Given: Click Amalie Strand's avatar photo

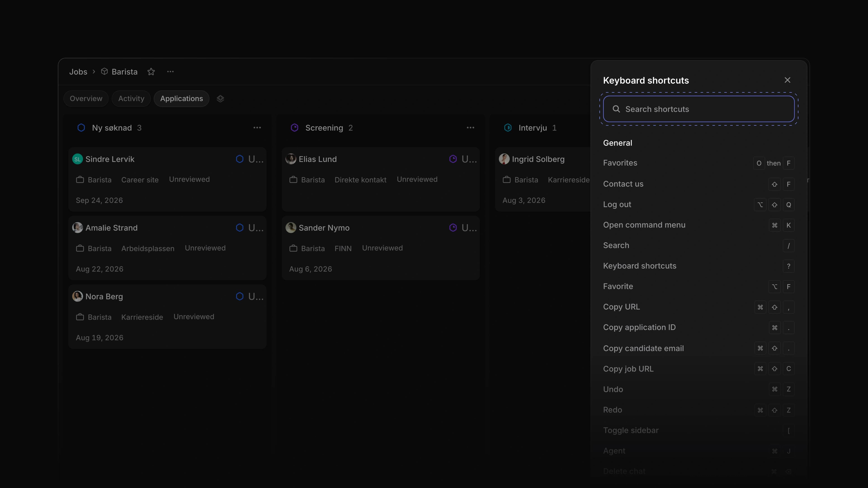Looking at the screenshot, I should (x=78, y=228).
